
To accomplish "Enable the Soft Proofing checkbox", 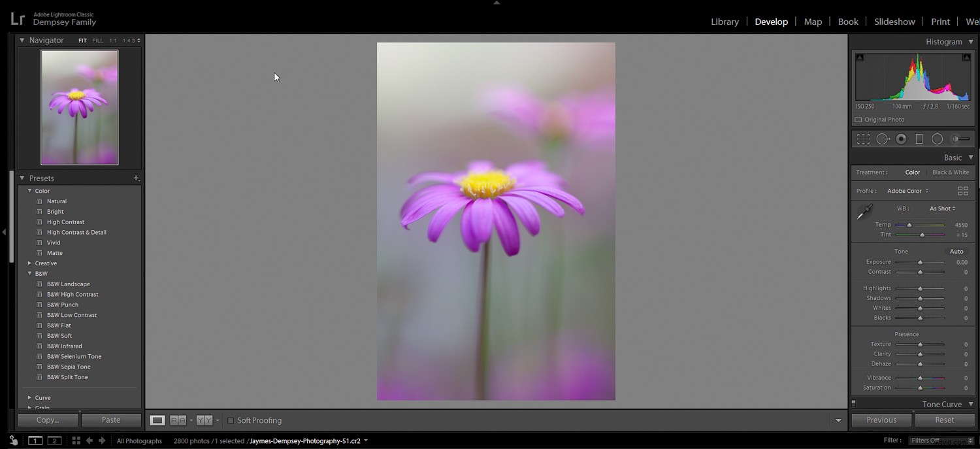I will (x=231, y=420).
